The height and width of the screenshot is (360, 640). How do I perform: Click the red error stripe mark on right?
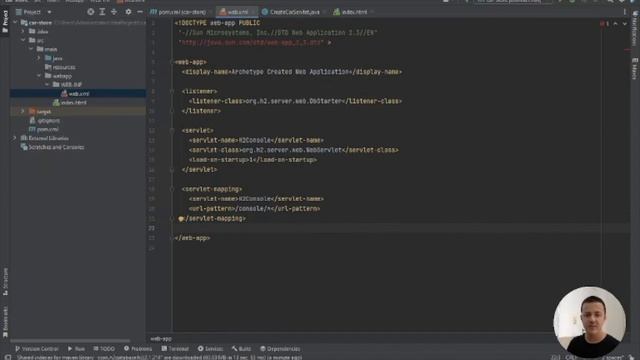(627, 50)
